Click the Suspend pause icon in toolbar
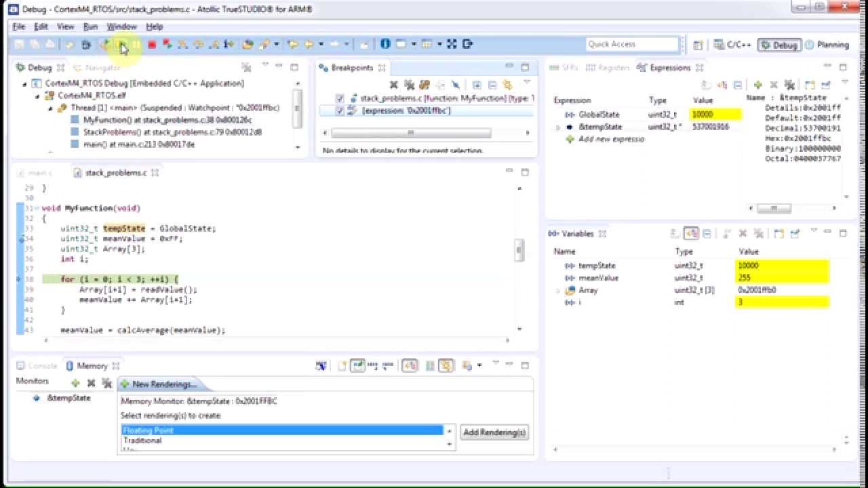This screenshot has height=488, width=868. coord(137,44)
